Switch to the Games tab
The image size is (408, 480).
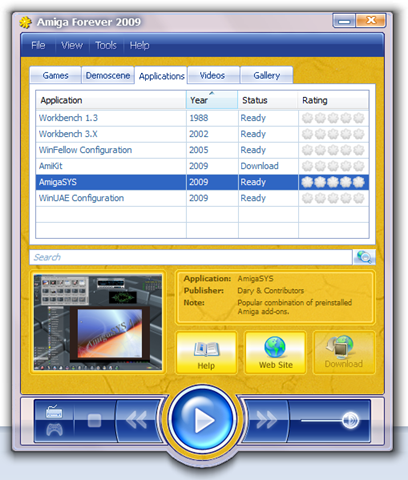coord(55,75)
